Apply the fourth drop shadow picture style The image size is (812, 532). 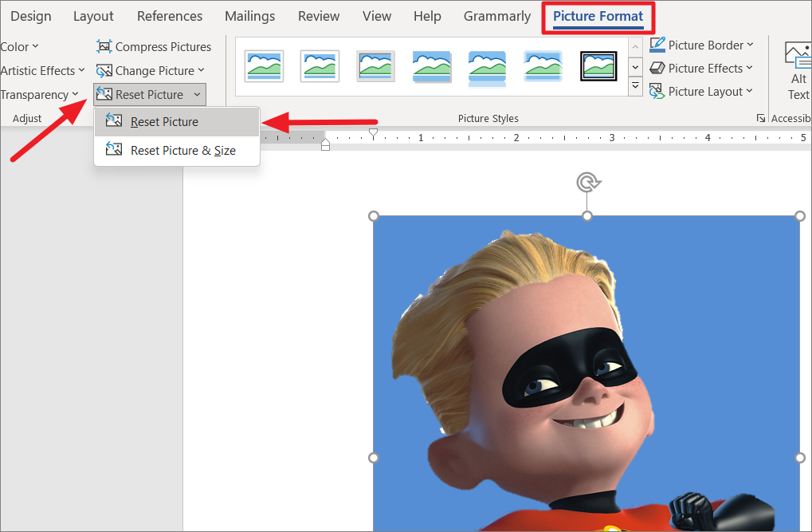431,66
